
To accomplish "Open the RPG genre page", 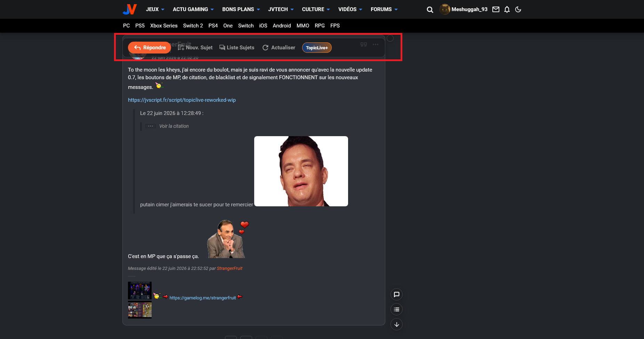I will coord(320,26).
